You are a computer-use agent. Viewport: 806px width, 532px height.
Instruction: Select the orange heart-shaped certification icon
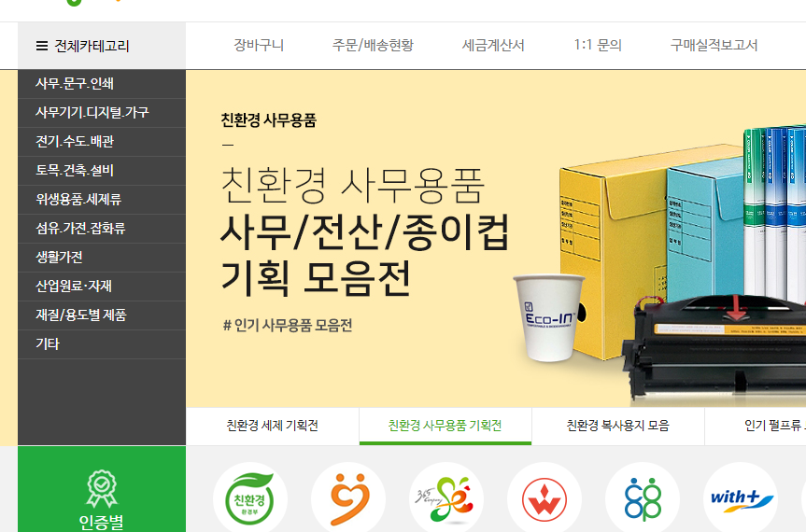(348, 499)
